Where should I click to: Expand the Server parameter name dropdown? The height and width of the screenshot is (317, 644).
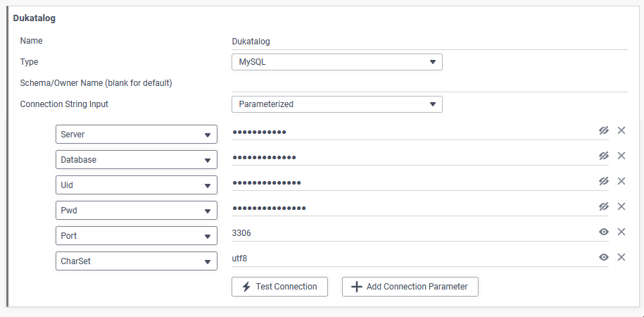(137, 135)
